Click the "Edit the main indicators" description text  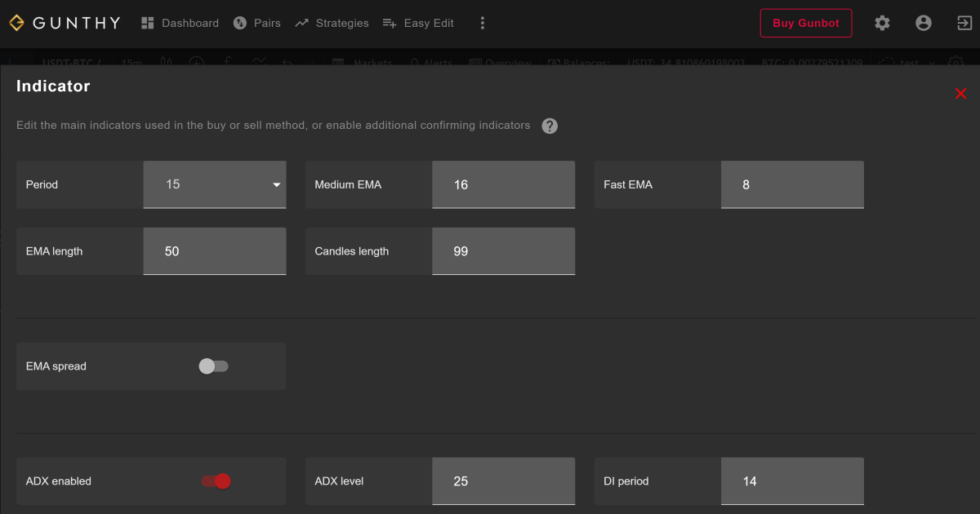274,126
